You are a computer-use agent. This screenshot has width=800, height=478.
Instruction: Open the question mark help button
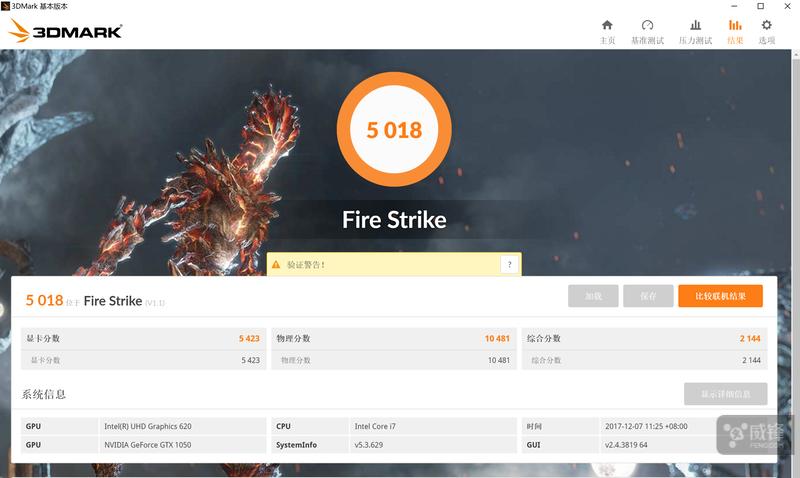click(x=509, y=264)
